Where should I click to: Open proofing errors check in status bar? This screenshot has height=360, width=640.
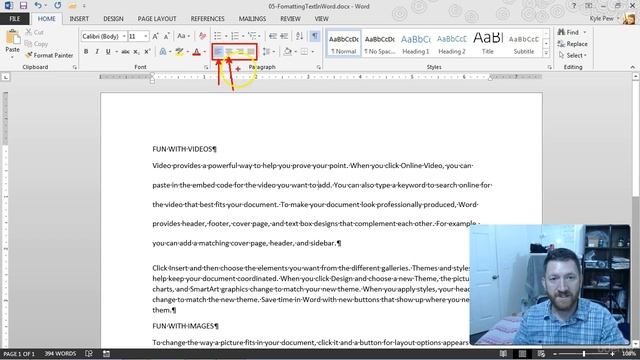[x=89, y=353]
